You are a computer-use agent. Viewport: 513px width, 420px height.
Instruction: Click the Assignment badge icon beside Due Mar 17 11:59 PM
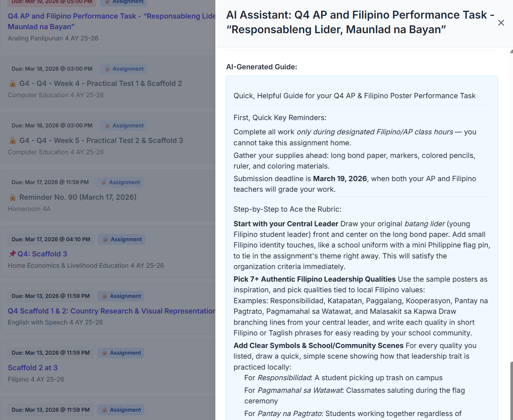104,182
